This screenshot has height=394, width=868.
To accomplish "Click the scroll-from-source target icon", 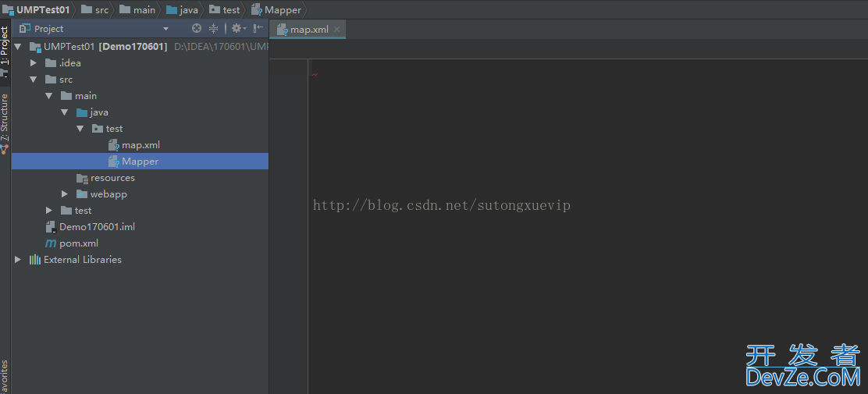I will (x=197, y=28).
